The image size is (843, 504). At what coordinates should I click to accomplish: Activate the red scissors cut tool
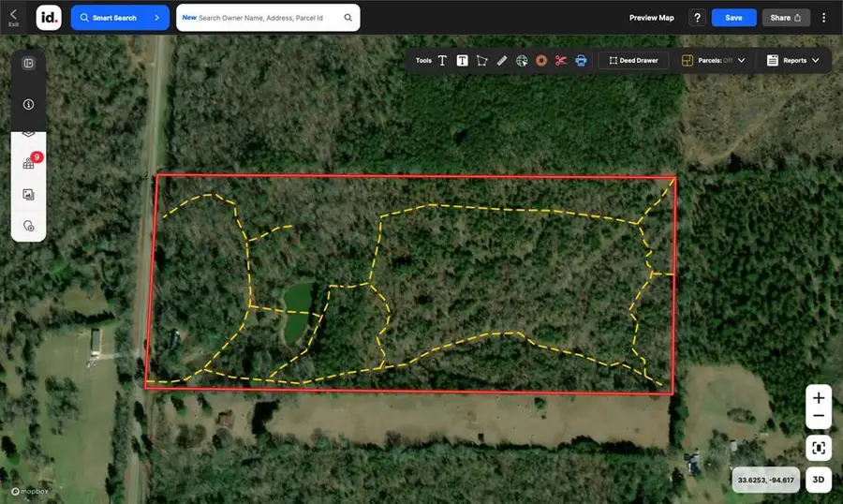click(561, 61)
